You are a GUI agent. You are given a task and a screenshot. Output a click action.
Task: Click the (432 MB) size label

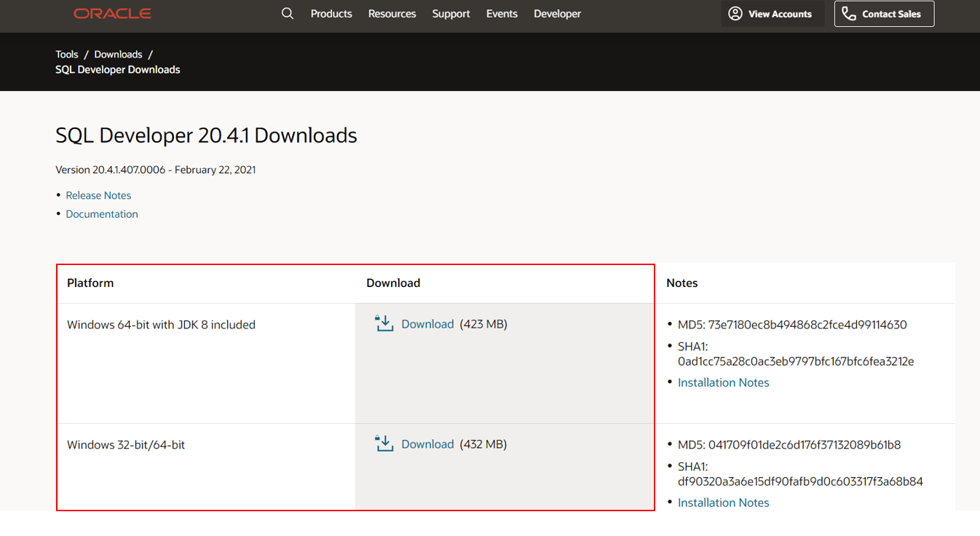483,444
